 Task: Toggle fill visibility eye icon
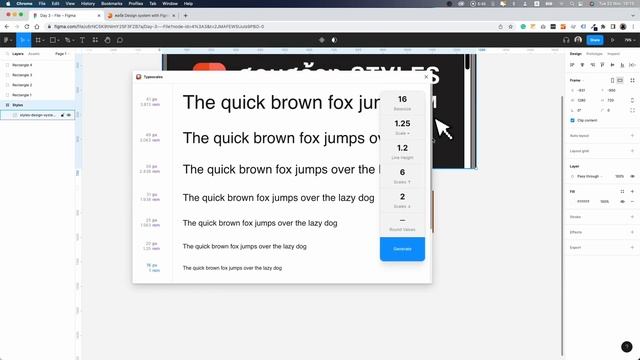click(x=623, y=202)
